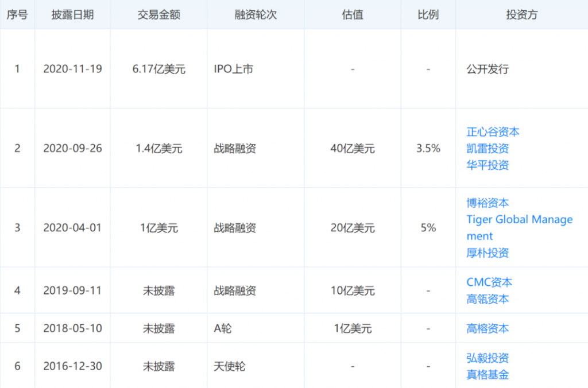Click the 交易金额 column header
The width and height of the screenshot is (588, 388).
tap(159, 15)
